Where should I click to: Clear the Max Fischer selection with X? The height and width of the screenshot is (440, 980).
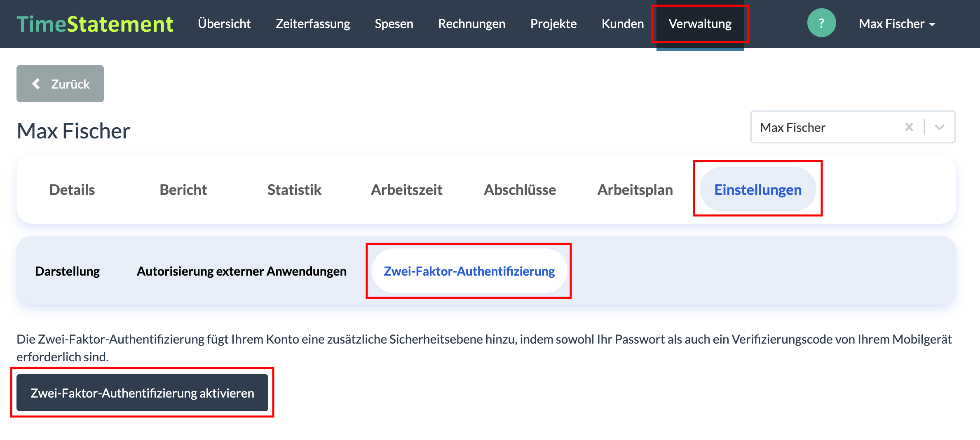click(x=909, y=127)
